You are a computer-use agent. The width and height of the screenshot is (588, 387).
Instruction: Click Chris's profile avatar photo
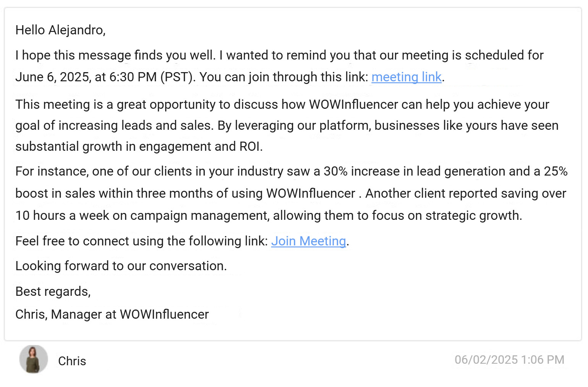[x=34, y=359]
